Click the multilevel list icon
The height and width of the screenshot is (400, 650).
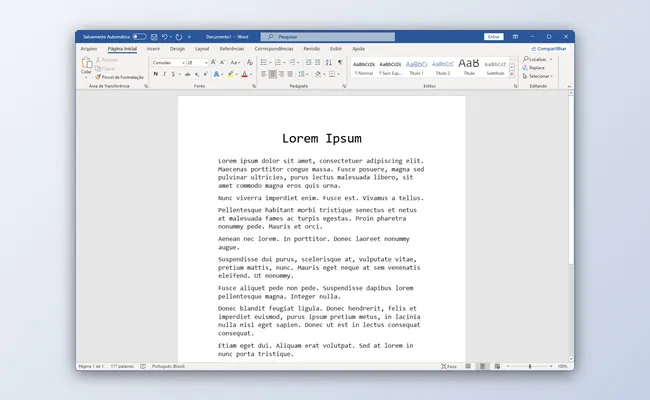point(292,63)
